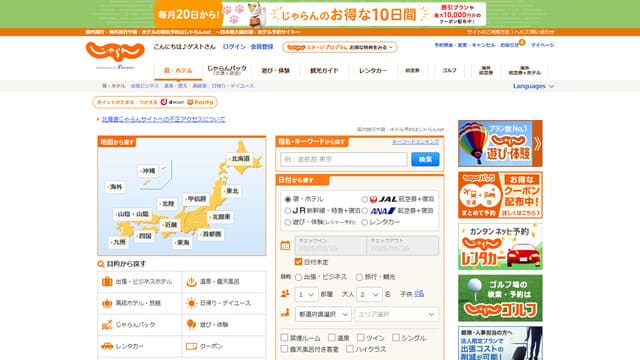Click the 東北 region label on map

(231, 191)
